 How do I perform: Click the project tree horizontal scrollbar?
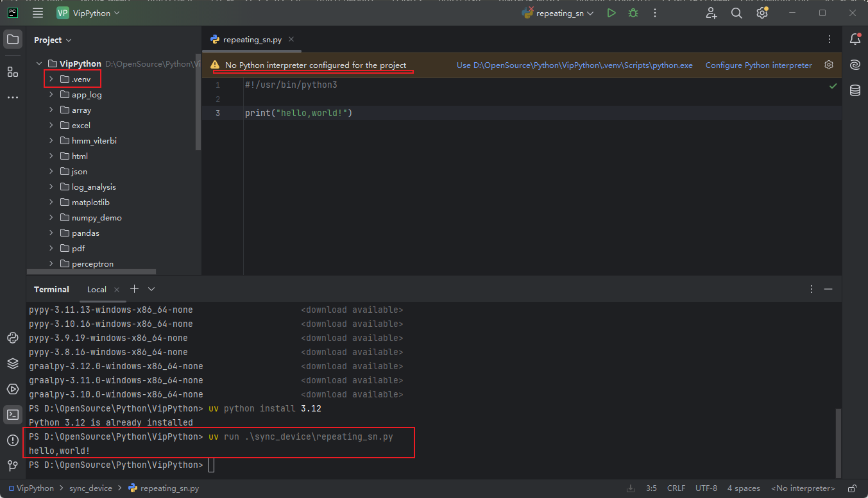91,272
